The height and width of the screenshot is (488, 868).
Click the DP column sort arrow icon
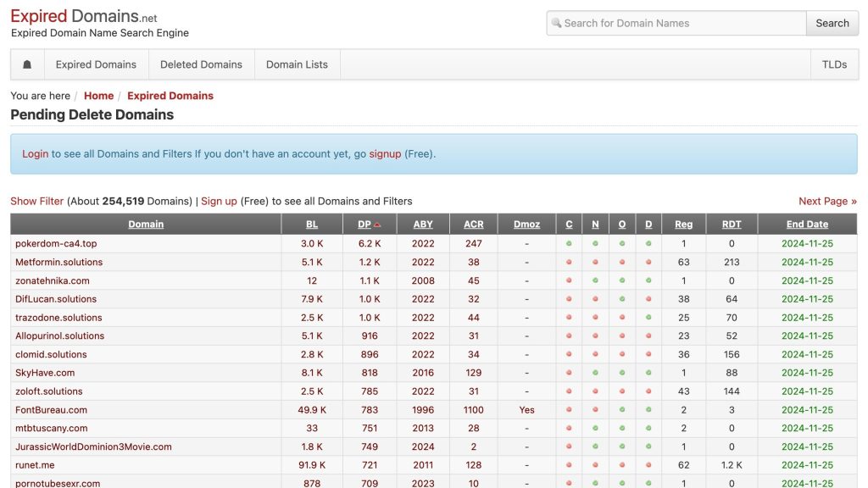(377, 225)
